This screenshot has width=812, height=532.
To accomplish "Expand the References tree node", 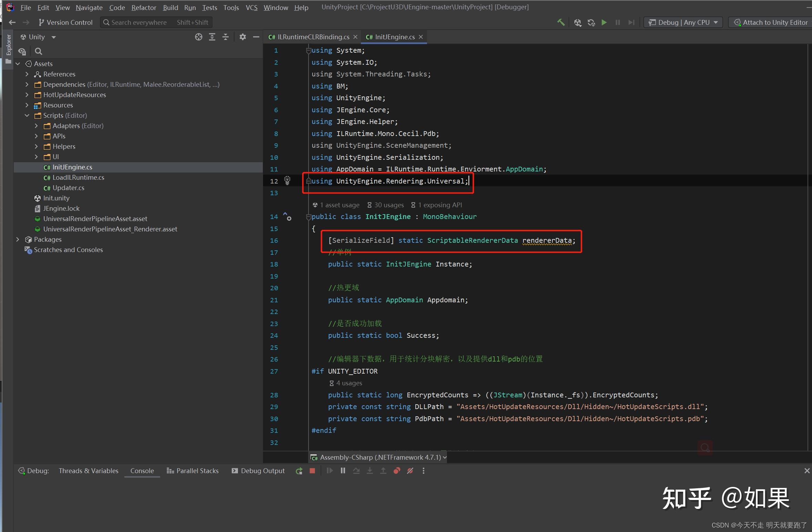I will pyautogui.click(x=27, y=74).
